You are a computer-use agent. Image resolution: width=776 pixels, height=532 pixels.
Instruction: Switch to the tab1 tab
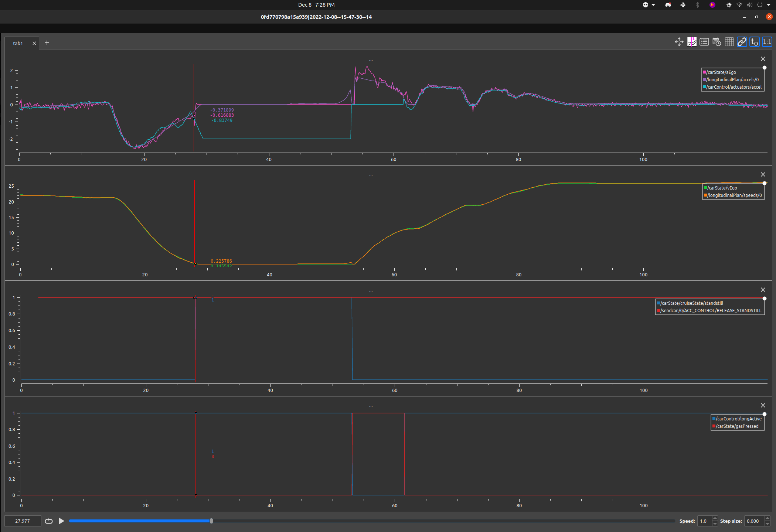coord(17,43)
